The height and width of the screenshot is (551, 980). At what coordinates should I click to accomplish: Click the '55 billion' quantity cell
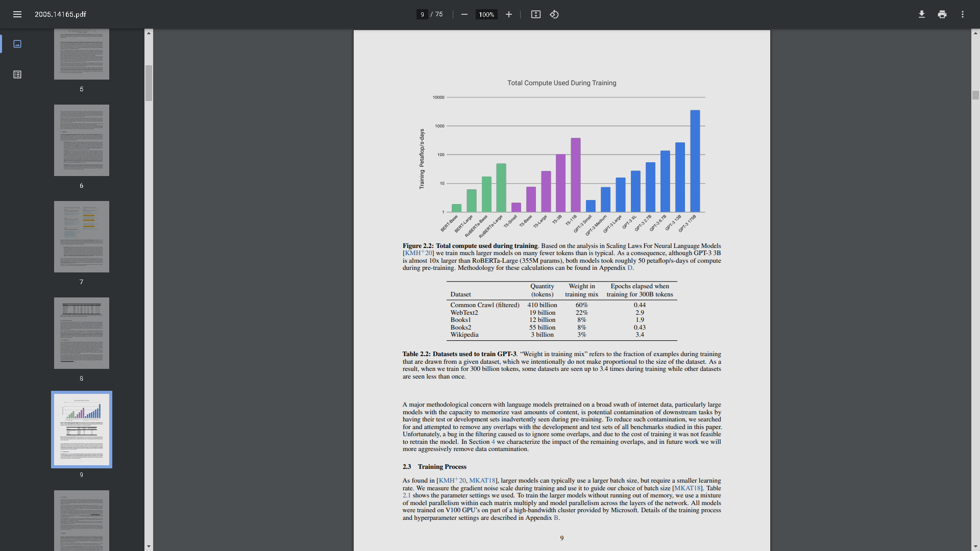542,328
